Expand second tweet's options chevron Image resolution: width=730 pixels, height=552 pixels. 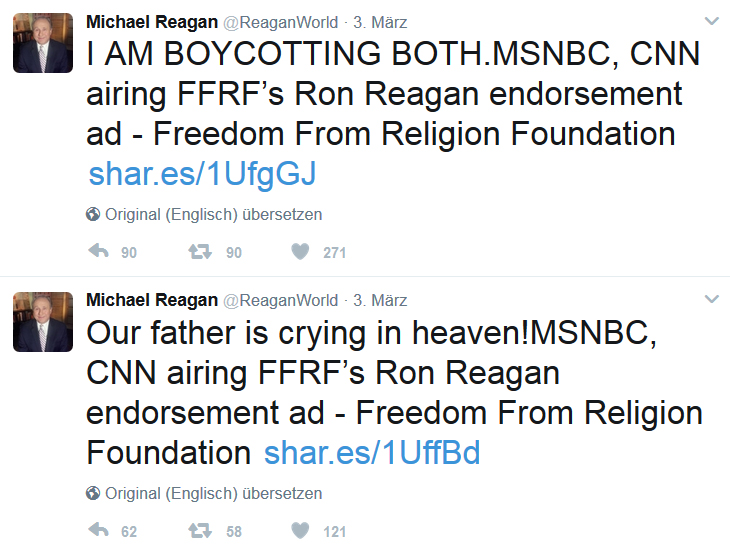(x=711, y=299)
